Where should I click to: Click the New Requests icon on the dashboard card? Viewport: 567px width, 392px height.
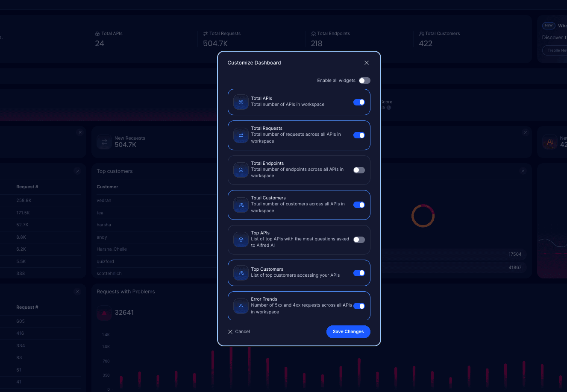point(104,142)
